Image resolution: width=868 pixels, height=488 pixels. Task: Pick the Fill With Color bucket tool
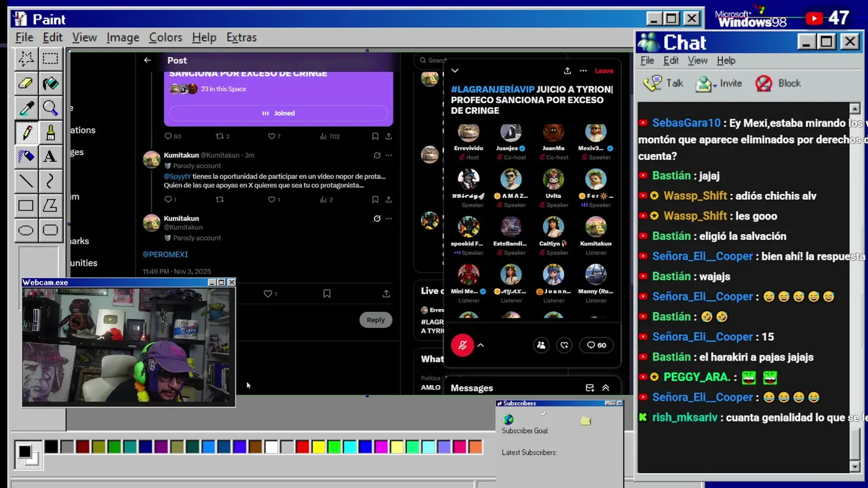coord(50,83)
